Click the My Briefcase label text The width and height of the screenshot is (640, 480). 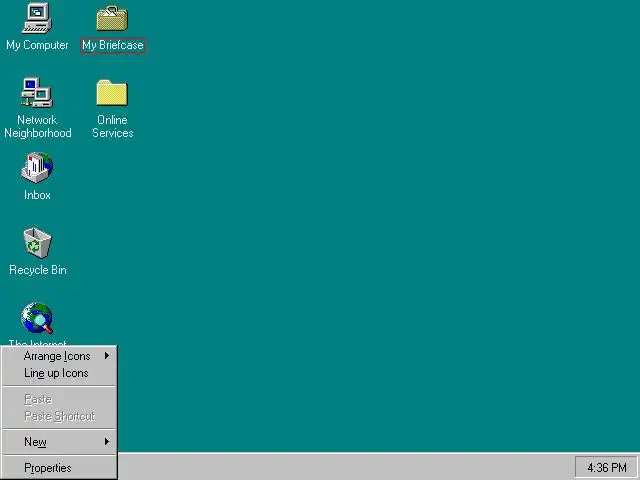pyautogui.click(x=113, y=45)
